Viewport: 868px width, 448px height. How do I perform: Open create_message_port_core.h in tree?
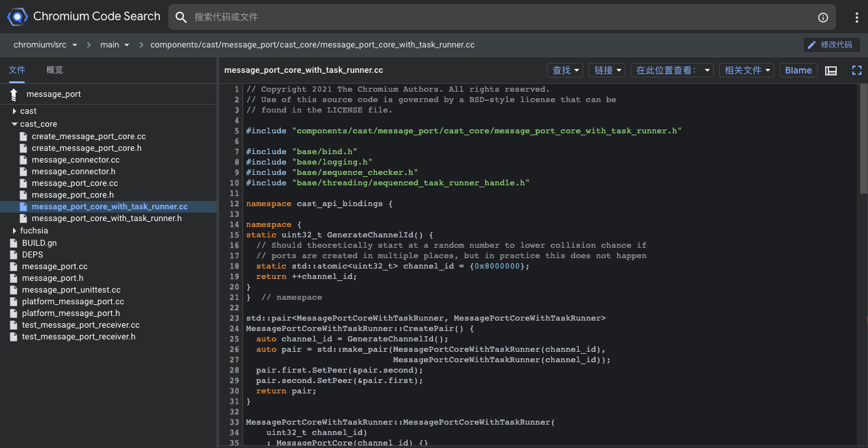click(x=86, y=148)
